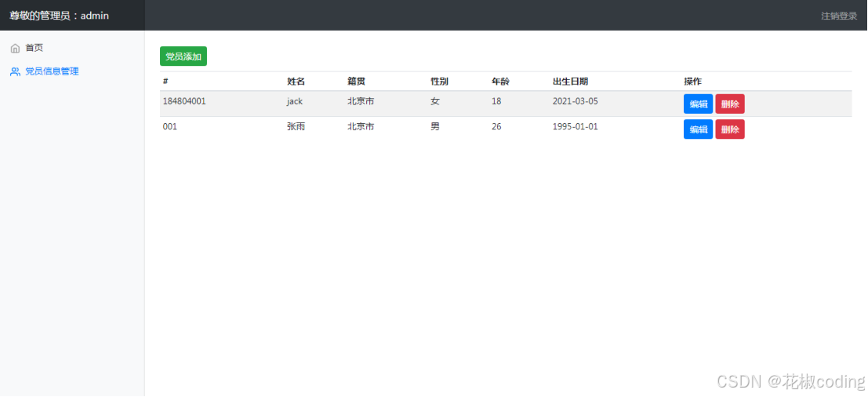
Task: Click the age cell 26
Action: [496, 127]
